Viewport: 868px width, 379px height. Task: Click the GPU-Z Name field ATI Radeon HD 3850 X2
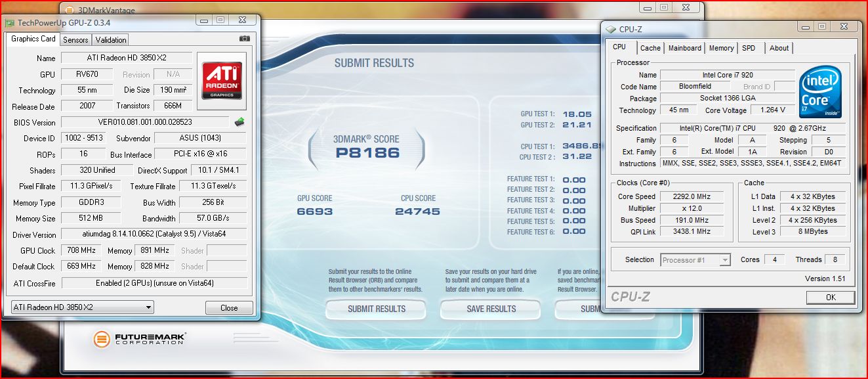point(127,58)
